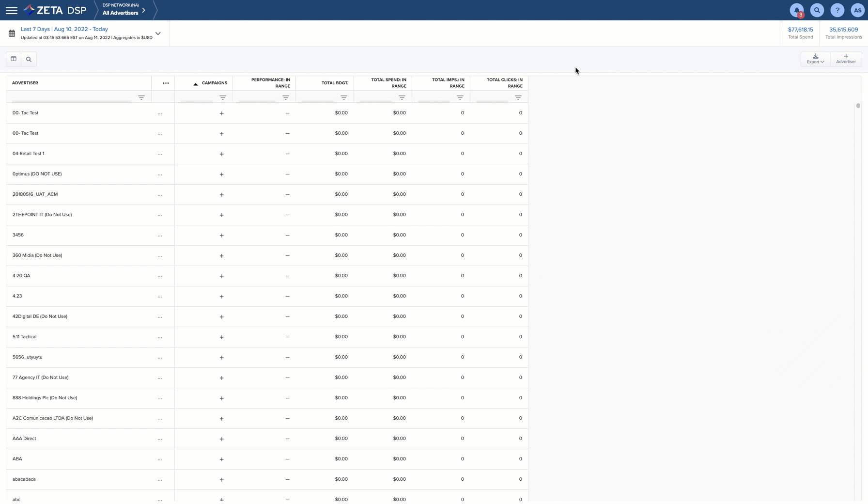Screen dimensions: 868x504
Task: Expand the date range dropdown chevron
Action: tap(158, 33)
